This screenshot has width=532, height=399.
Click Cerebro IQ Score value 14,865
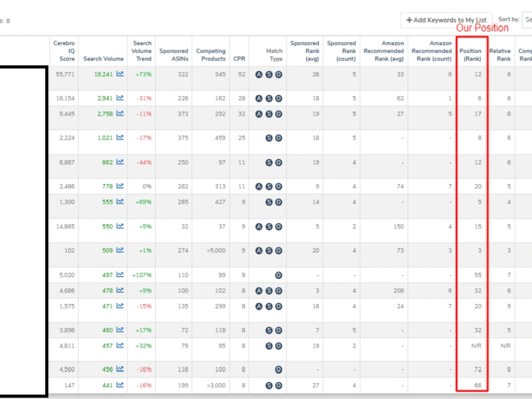coord(65,227)
